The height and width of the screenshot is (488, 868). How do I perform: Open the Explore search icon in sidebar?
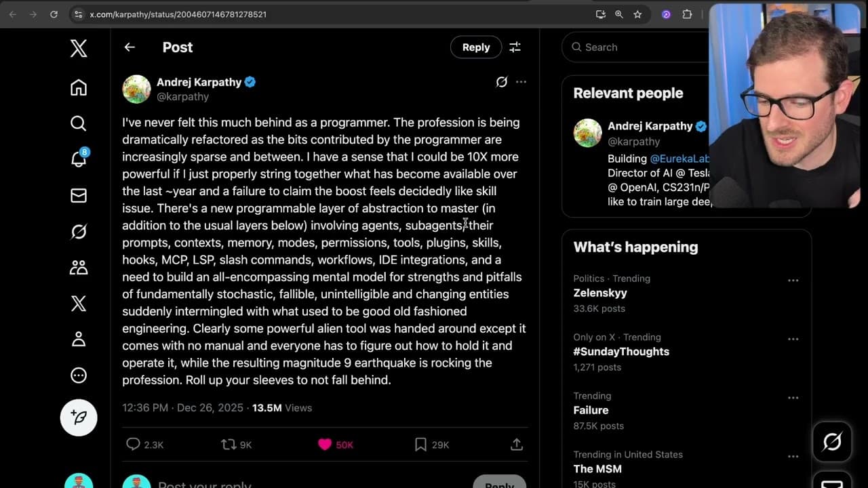[x=79, y=123]
